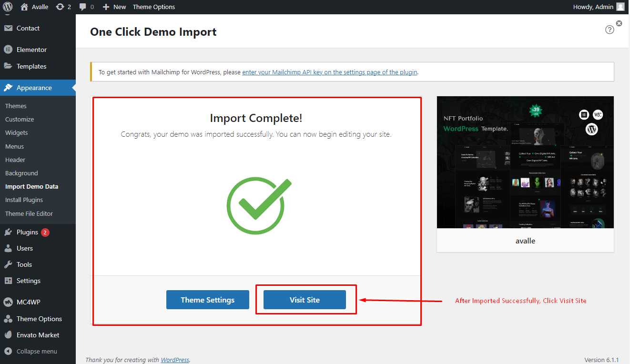Click the home icon beside Avalle
The width and height of the screenshot is (630, 364).
click(x=24, y=7)
